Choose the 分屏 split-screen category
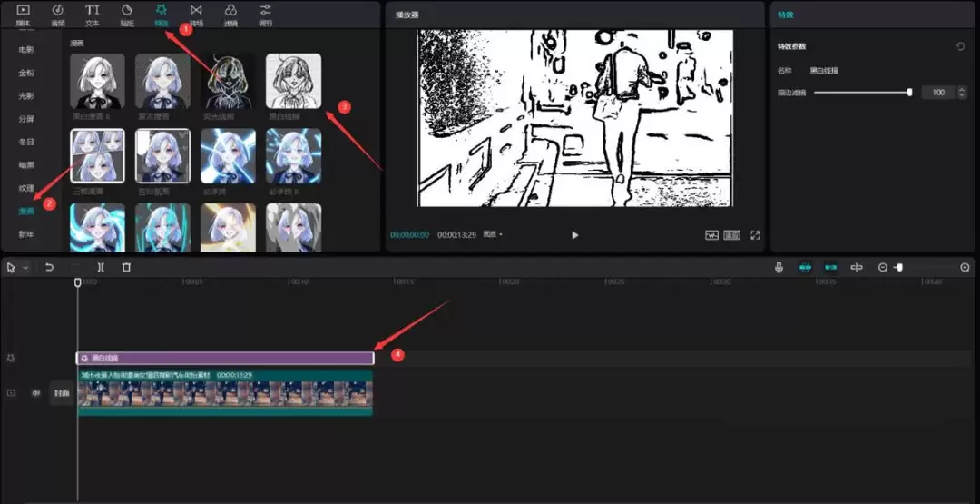Screen dimensions: 980x504 point(26,119)
